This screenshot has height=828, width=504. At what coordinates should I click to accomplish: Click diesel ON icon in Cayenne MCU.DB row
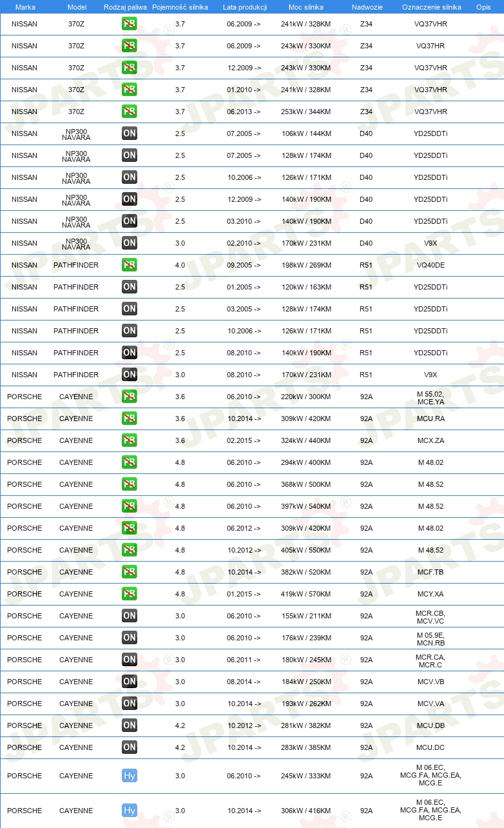click(x=130, y=725)
